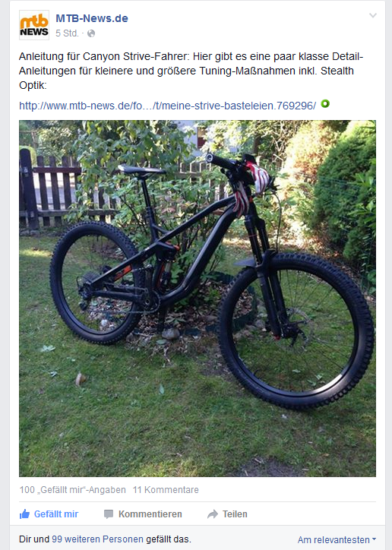Click the "Teilen" share button

point(227,514)
